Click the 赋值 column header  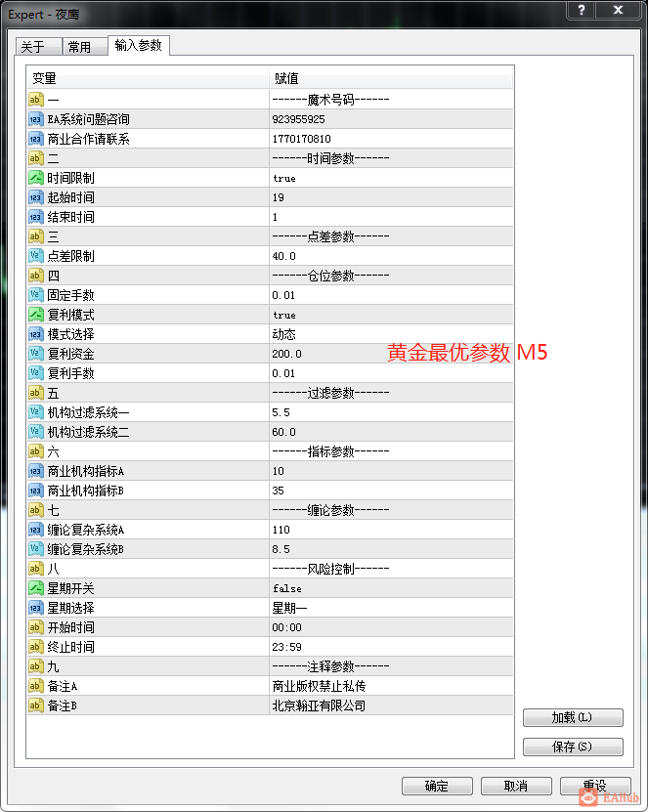(392, 78)
